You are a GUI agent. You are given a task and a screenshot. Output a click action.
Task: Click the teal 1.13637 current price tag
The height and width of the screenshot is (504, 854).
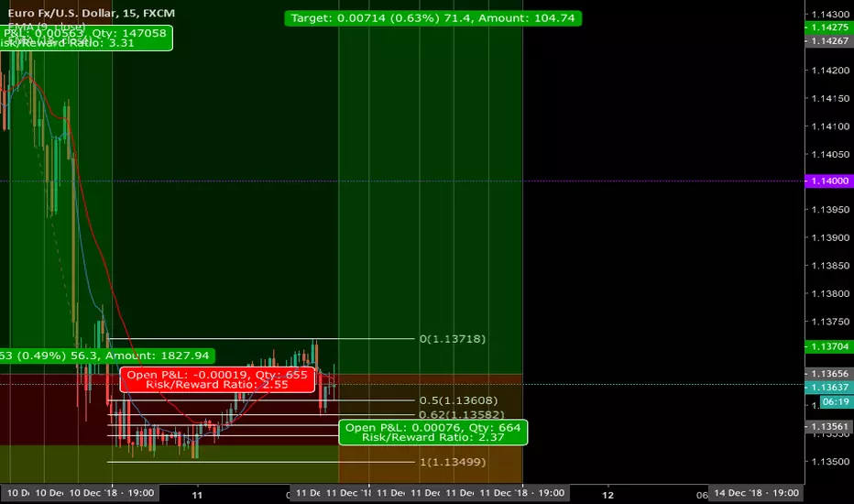pyautogui.click(x=829, y=387)
